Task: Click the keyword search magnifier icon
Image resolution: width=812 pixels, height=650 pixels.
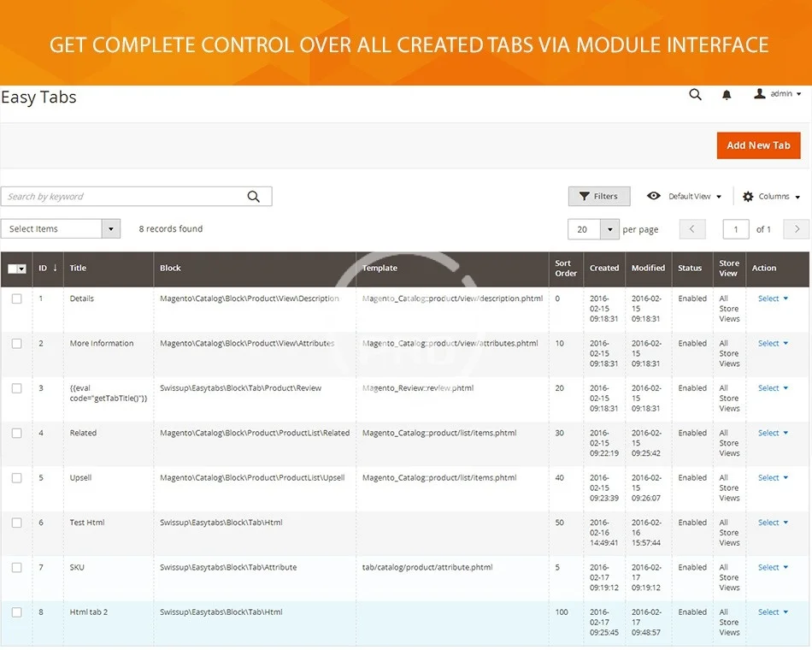Action: (x=254, y=197)
